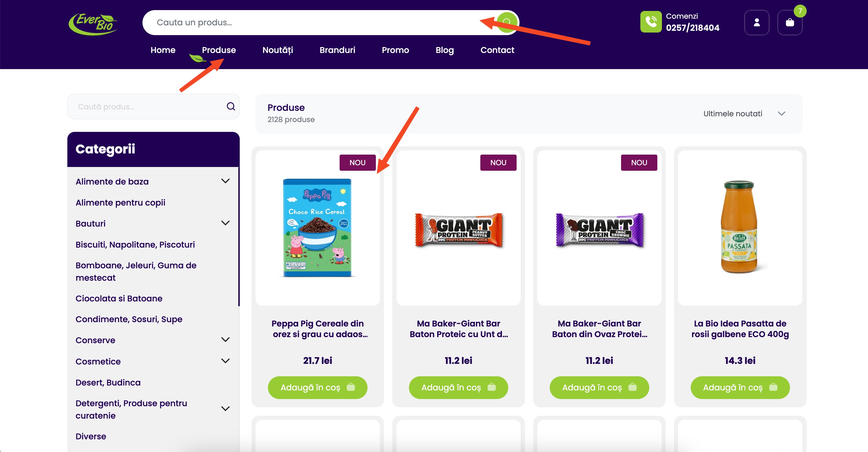The height and width of the screenshot is (452, 868).
Task: Click the green search button in header
Action: coord(507,22)
